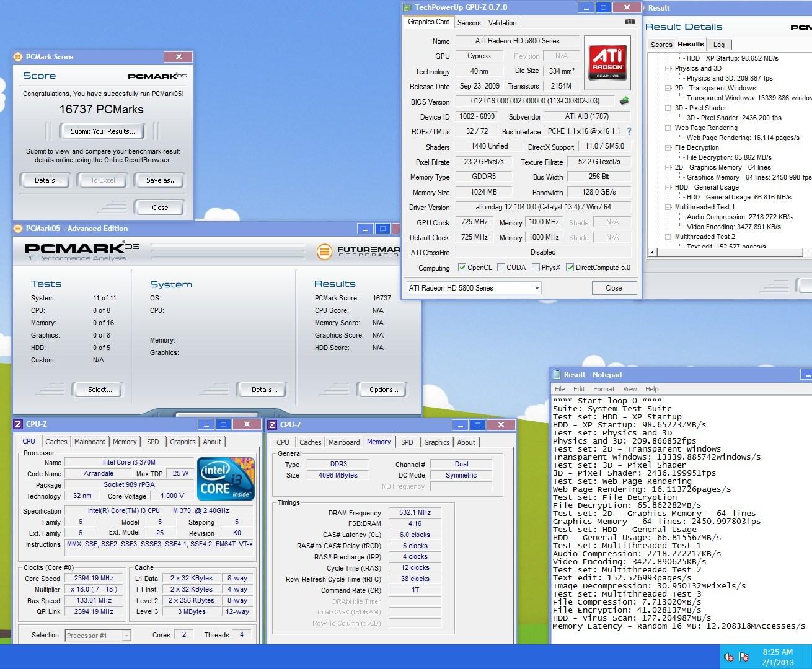Click the taskbar clock showing 8:25 AM

tap(777, 657)
